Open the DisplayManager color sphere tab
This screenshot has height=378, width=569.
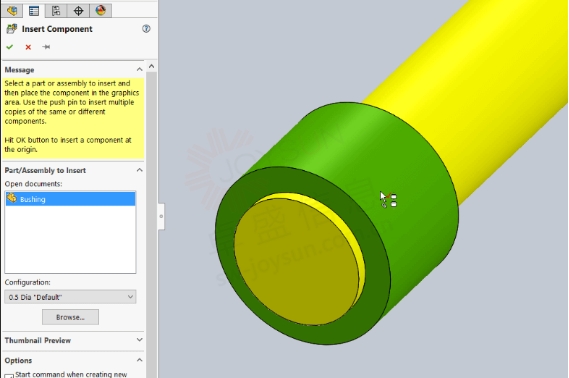point(101,11)
